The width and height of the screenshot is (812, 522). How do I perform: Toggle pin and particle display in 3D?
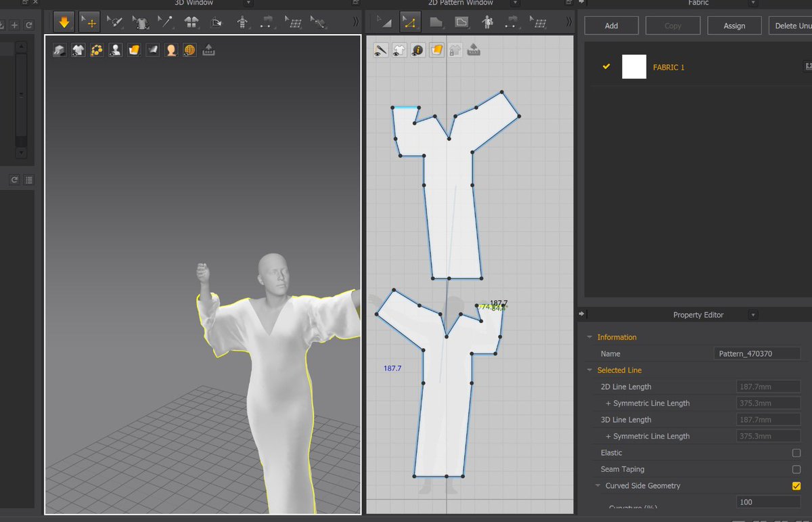97,50
